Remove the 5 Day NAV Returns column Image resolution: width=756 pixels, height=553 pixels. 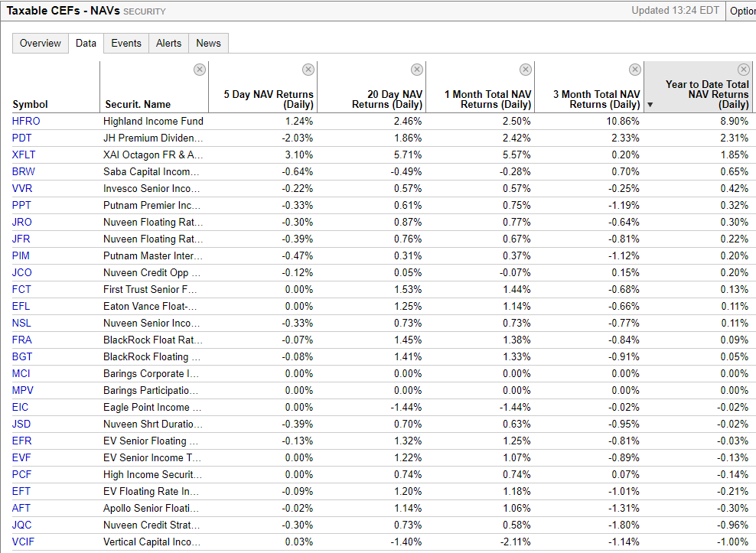click(308, 70)
